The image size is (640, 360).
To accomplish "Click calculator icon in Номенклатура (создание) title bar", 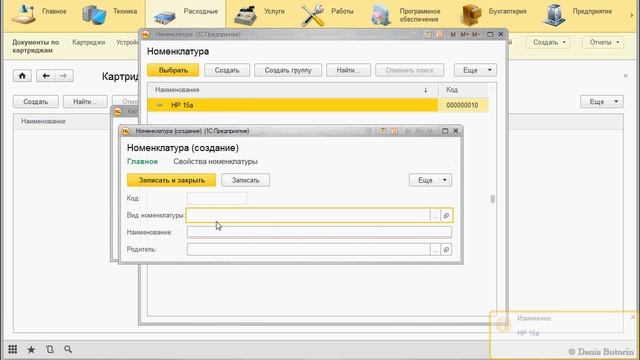I will pos(382,131).
